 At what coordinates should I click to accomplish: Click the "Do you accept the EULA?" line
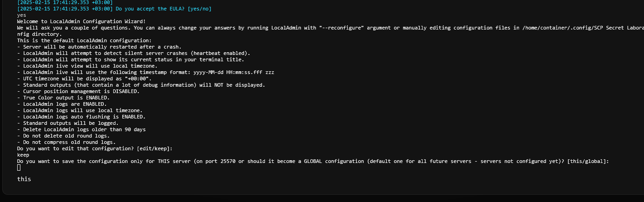[x=114, y=9]
